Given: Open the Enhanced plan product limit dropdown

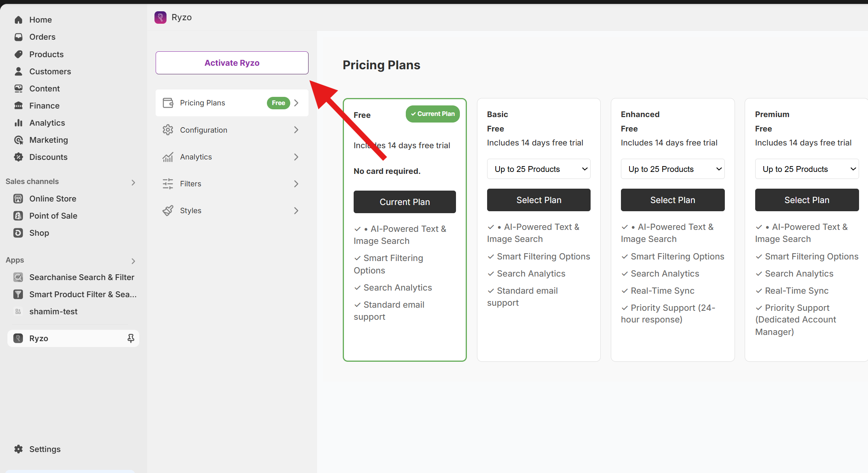Looking at the screenshot, I should 673,169.
